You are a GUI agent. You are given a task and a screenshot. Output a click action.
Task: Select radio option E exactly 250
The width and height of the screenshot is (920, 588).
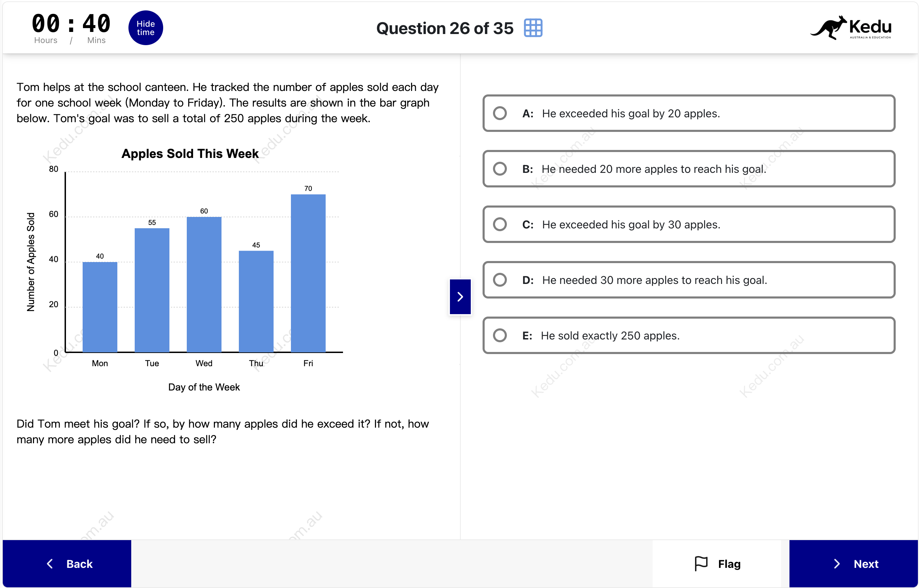[499, 335]
